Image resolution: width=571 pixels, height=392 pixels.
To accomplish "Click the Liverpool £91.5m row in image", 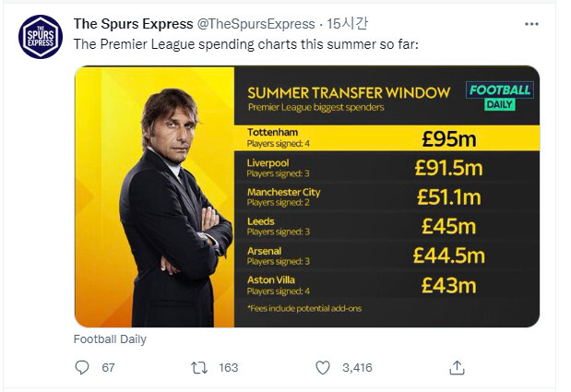I will click(386, 167).
